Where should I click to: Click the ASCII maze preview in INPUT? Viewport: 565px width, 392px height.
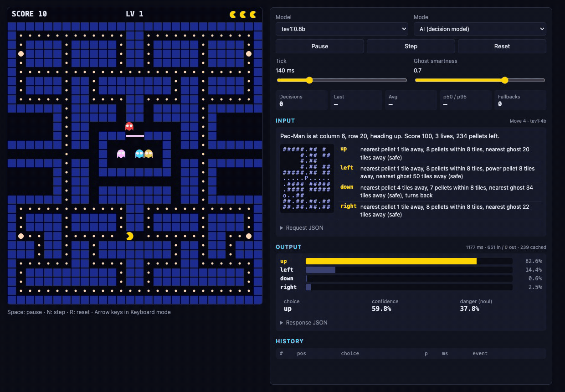[x=307, y=178]
